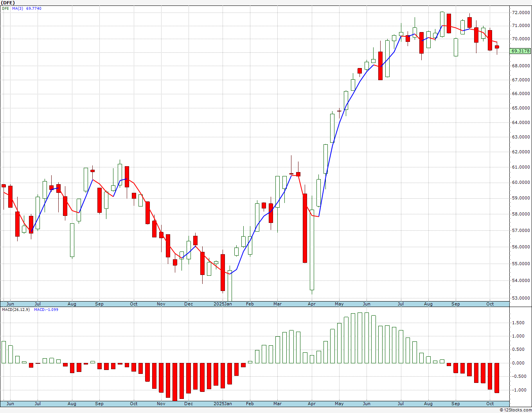Viewport: 532px width, 413px height.
Task: Select the 71.0000 price axis label
Action: (521, 26)
